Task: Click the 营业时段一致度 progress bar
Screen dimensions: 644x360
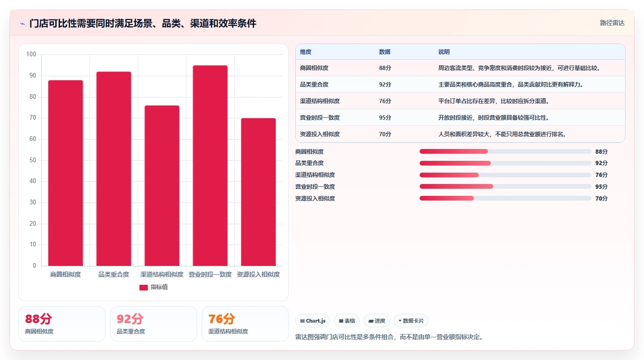Action: (506, 186)
